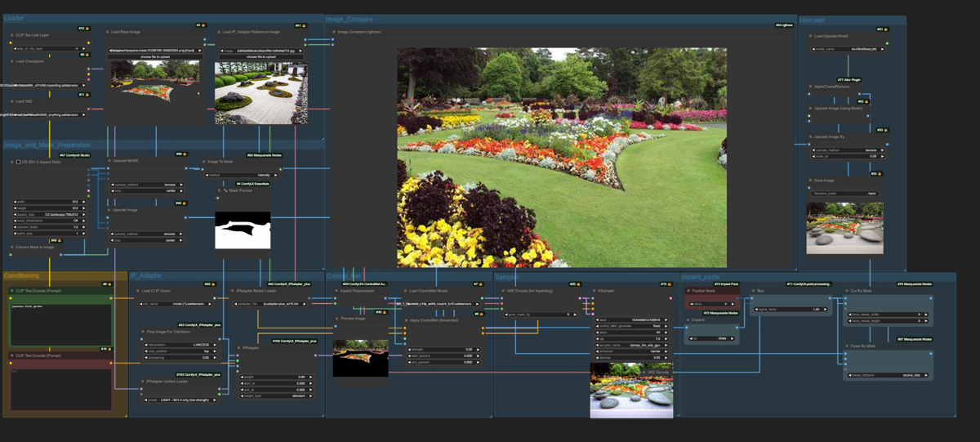Click choose file to upload for IP_Adapter Reference

261,57
